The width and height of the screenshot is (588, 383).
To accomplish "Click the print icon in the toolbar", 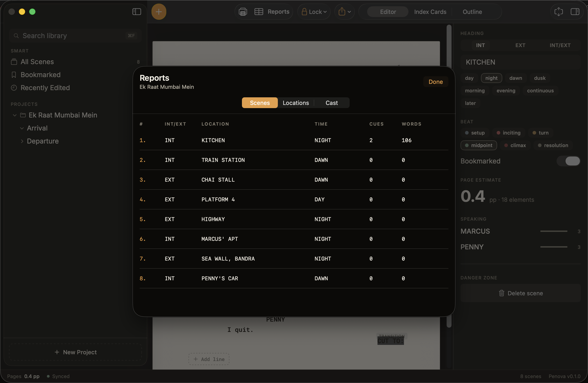I will pyautogui.click(x=243, y=12).
